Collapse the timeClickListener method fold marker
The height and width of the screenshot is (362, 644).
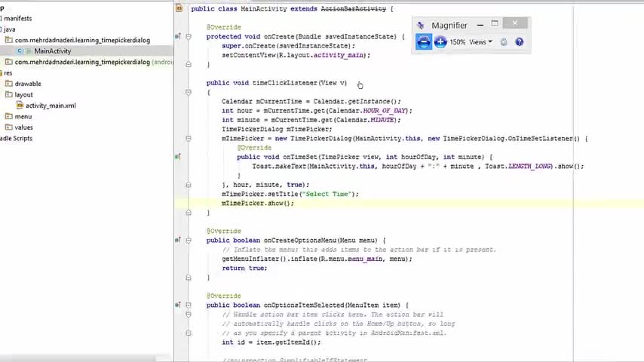[x=189, y=93]
